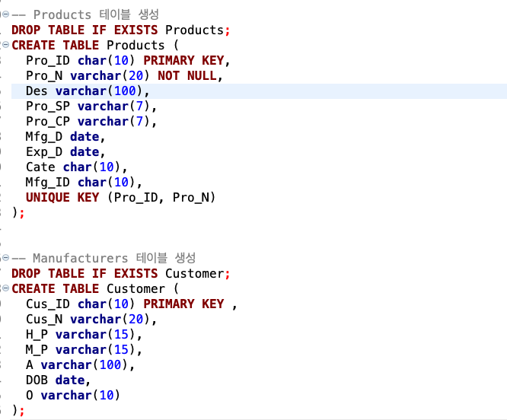
Task: Click 'Customer' in the DROP TABLE line
Action: pyautogui.click(x=194, y=274)
